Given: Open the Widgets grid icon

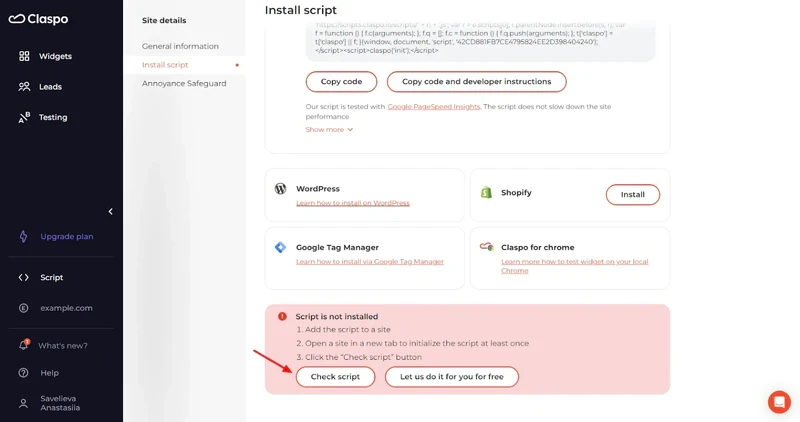Looking at the screenshot, I should click(24, 56).
